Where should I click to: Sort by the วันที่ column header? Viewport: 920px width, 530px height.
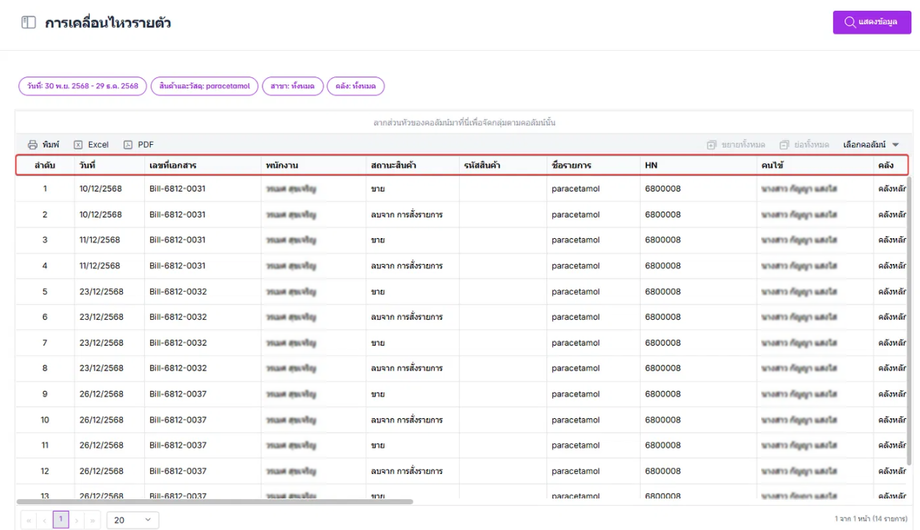[88, 165]
